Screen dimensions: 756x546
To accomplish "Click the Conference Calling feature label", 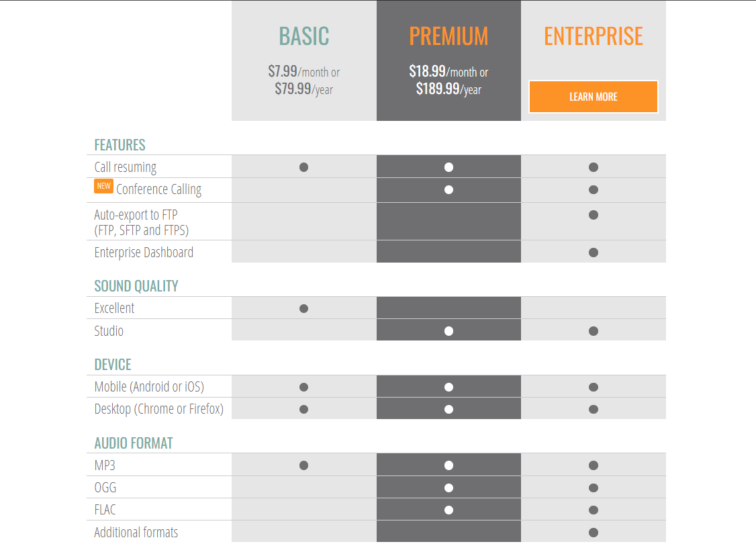I will tap(158, 189).
